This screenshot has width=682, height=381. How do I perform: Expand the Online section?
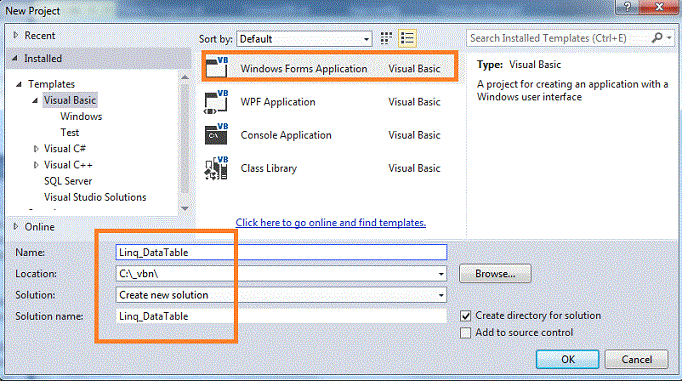tap(16, 227)
